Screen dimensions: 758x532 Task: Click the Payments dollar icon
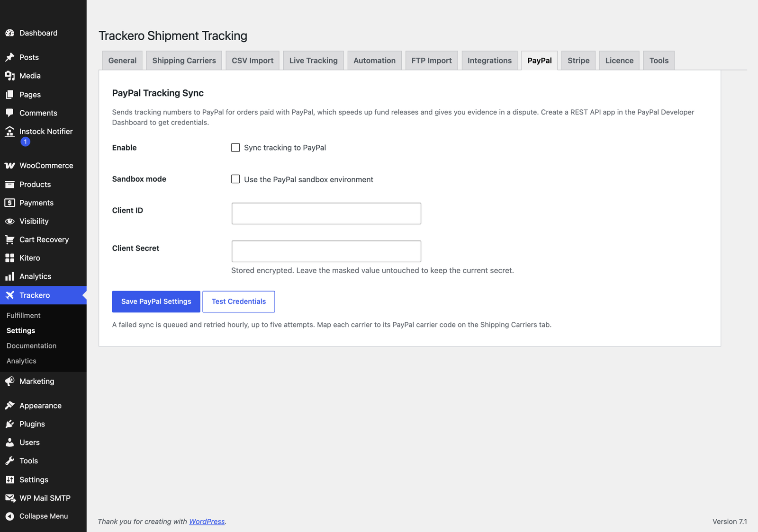point(9,203)
